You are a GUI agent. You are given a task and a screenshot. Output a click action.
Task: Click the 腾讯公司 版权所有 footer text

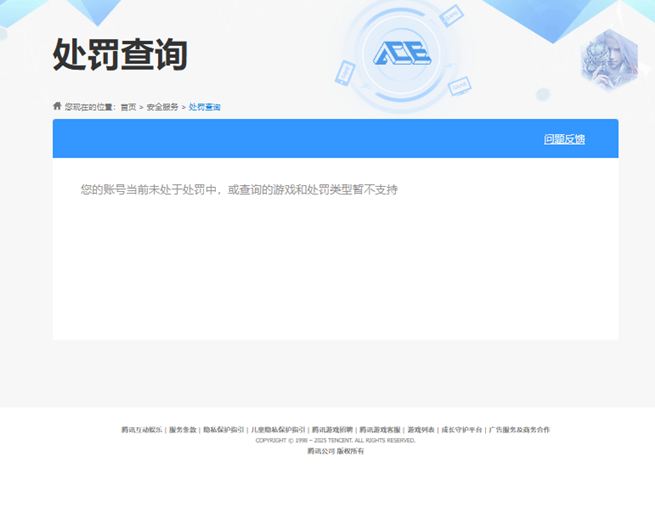[x=335, y=451]
